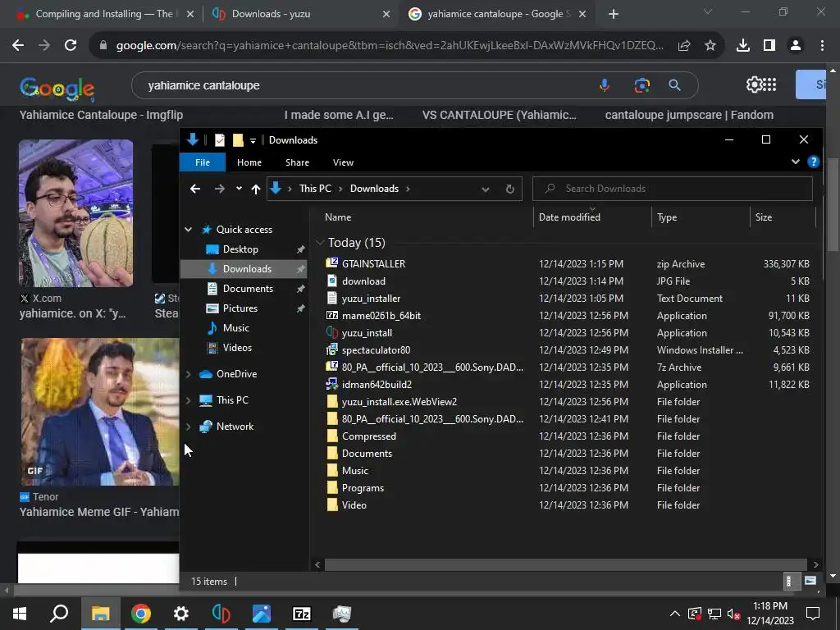Open Chrome downloads tray icon
Image resolution: width=840 pixels, height=630 pixels.
743,46
